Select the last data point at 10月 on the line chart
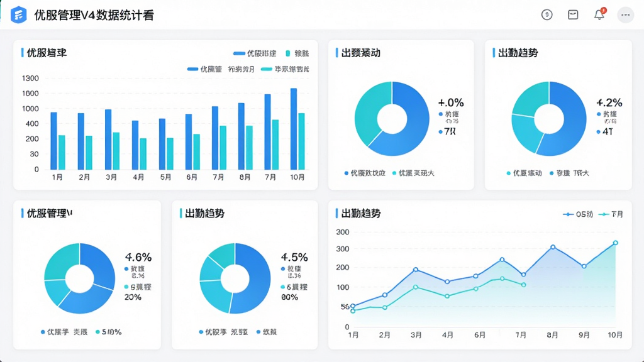This screenshot has height=362, width=644. (x=615, y=243)
